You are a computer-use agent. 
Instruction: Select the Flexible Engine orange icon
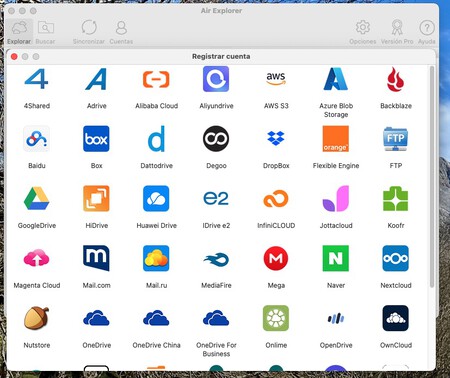[x=336, y=139]
